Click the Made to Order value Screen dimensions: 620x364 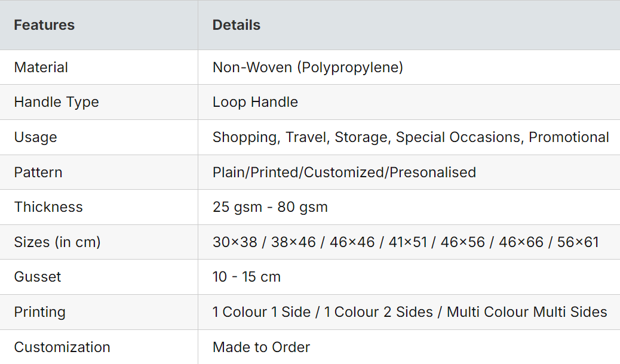pos(261,347)
